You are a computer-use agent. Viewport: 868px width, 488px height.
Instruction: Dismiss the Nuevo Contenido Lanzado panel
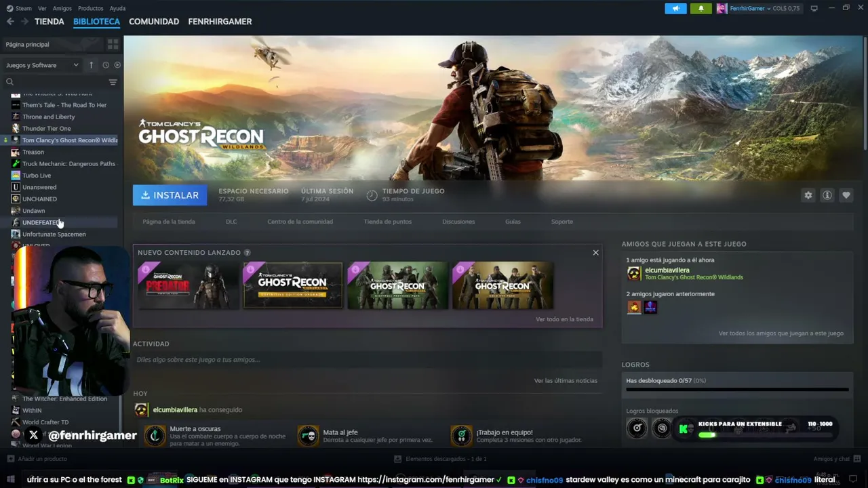595,253
